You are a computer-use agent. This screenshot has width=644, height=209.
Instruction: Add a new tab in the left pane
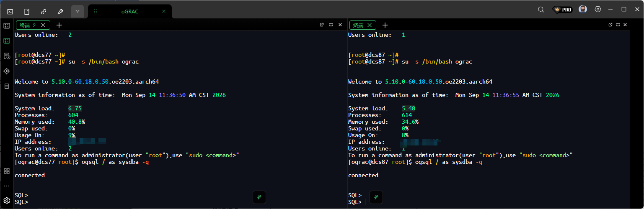pos(59,25)
